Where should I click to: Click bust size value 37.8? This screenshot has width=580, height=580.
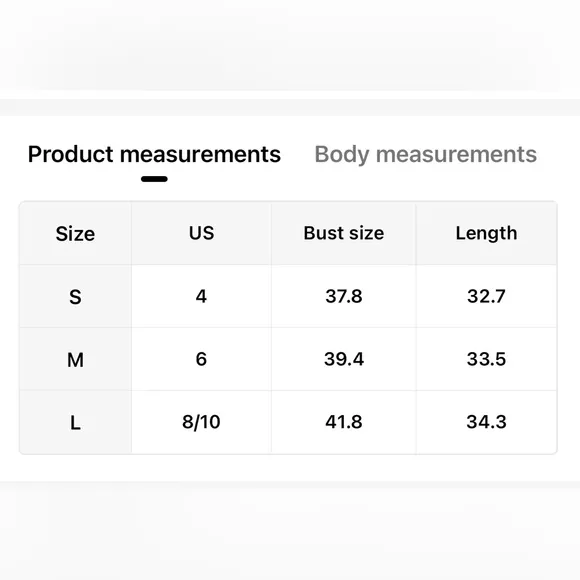pos(344,296)
